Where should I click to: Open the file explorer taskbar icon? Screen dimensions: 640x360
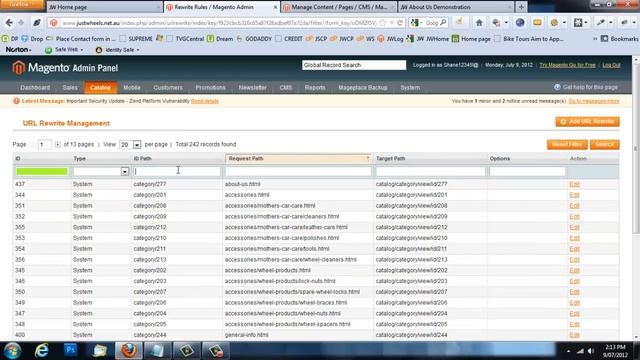click(100, 351)
